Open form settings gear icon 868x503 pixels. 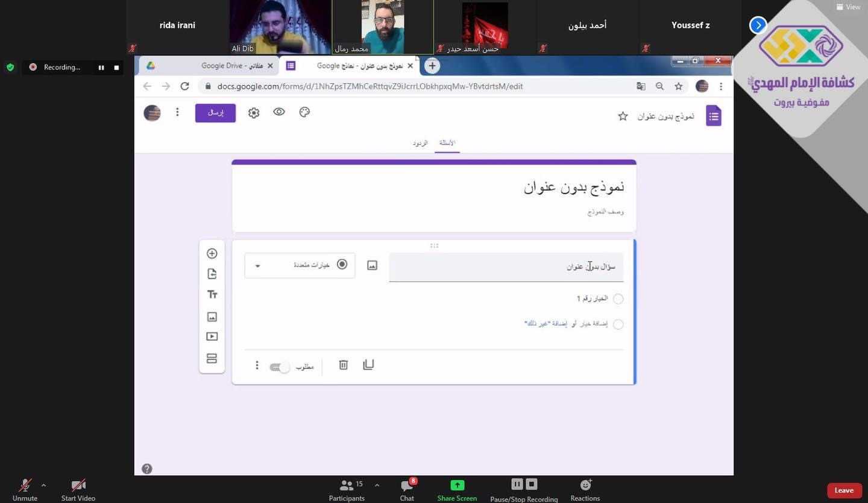254,113
